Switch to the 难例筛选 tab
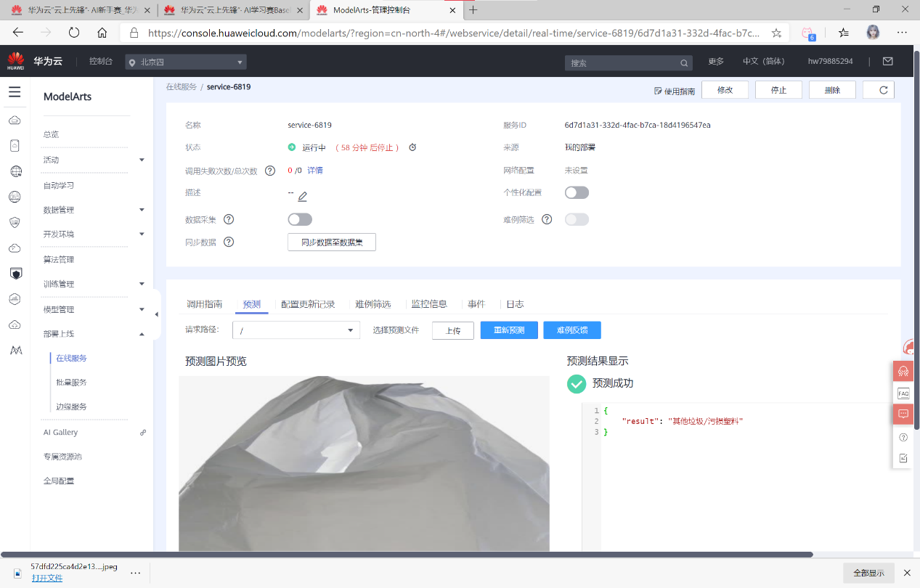The width and height of the screenshot is (920, 588). click(x=373, y=304)
